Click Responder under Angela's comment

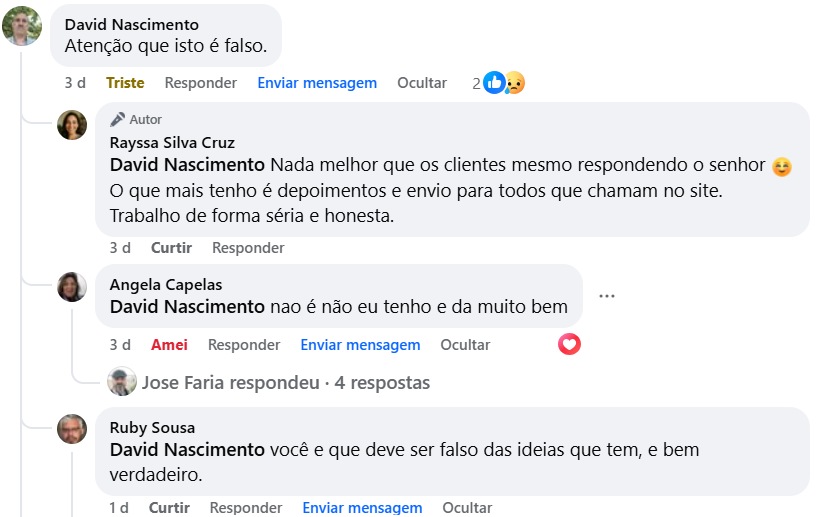244,345
